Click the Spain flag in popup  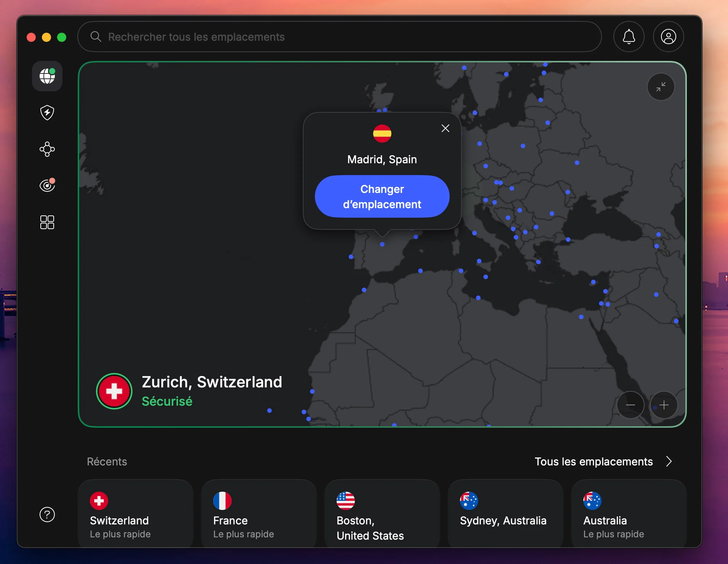[x=382, y=134]
